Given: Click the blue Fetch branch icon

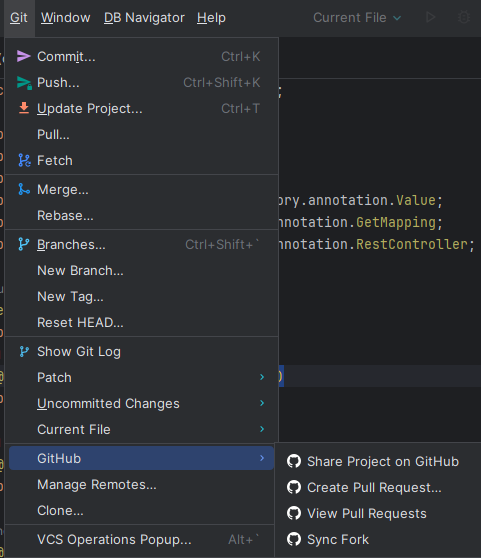Looking at the screenshot, I should 24,160.
